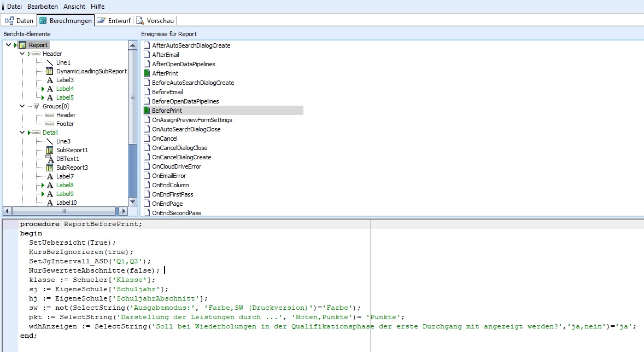Click the SubReport3 icon
This screenshot has height=352, width=644.
click(x=49, y=168)
